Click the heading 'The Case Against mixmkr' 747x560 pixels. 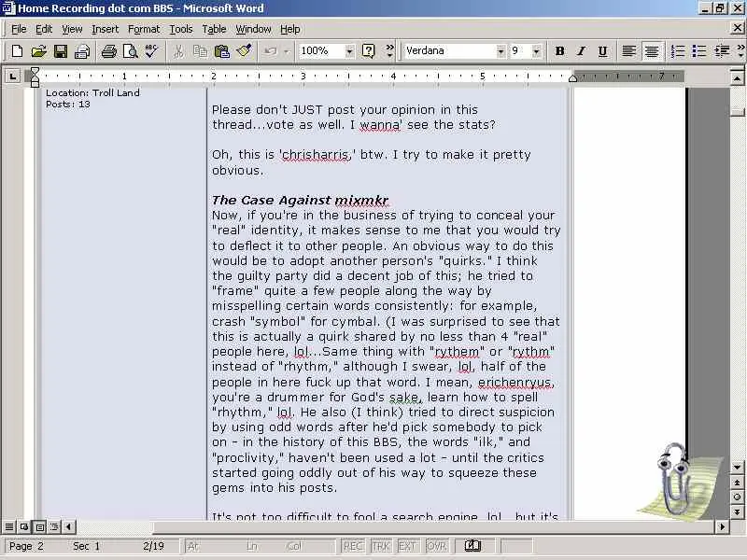pyautogui.click(x=300, y=200)
